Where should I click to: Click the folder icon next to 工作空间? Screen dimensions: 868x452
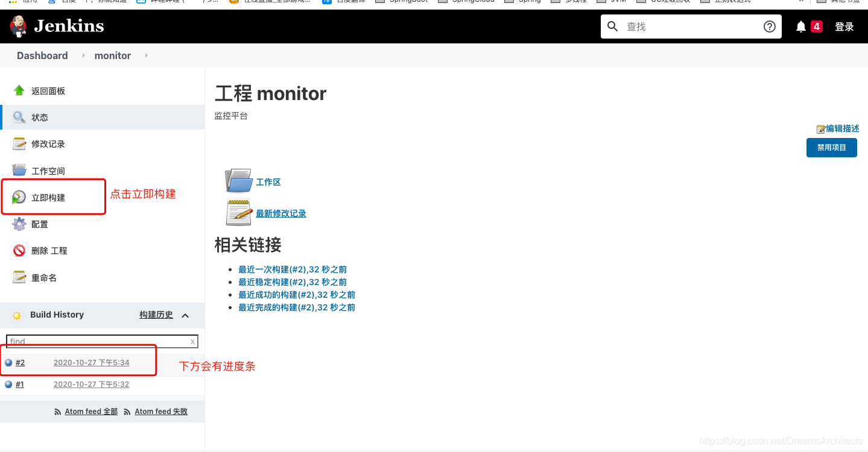[19, 171]
